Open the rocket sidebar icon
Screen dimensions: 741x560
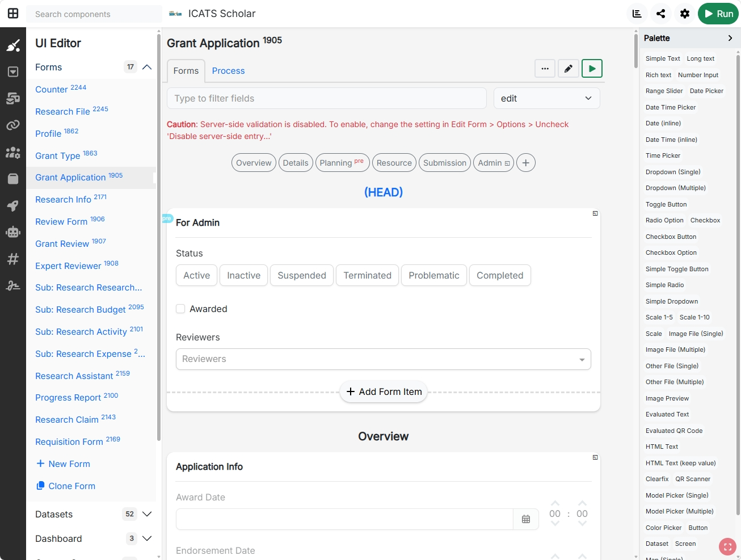coord(13,205)
